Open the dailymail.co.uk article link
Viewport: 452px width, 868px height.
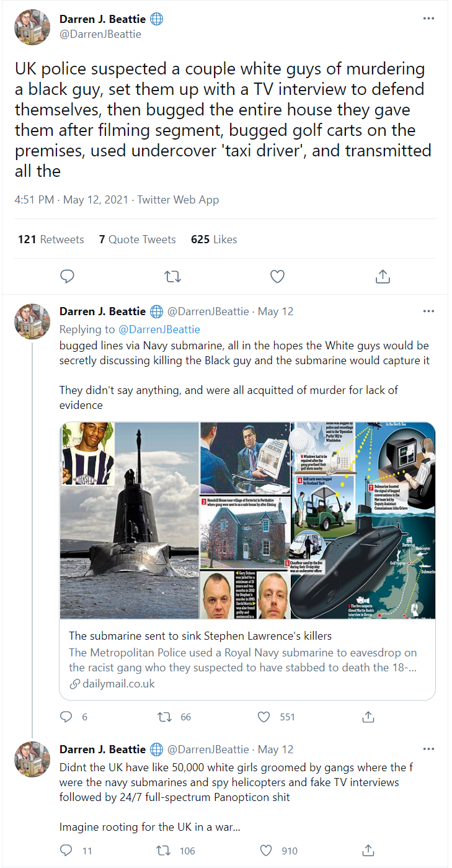click(112, 684)
